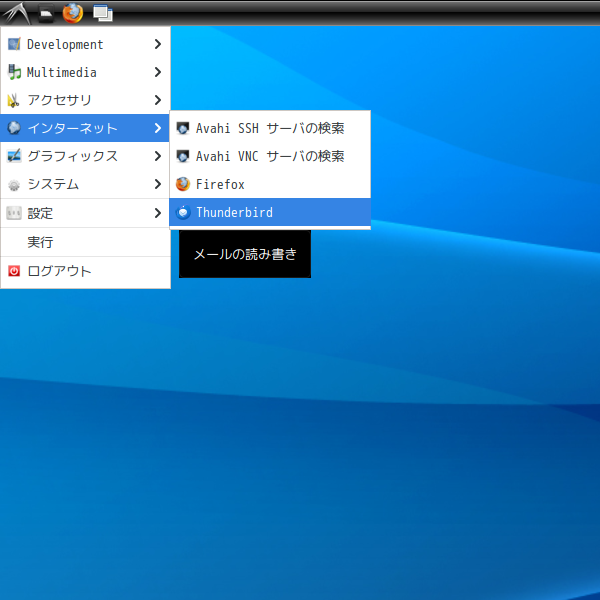The width and height of the screenshot is (600, 600).
Task: Open the 設定 menu category
Action: click(85, 213)
